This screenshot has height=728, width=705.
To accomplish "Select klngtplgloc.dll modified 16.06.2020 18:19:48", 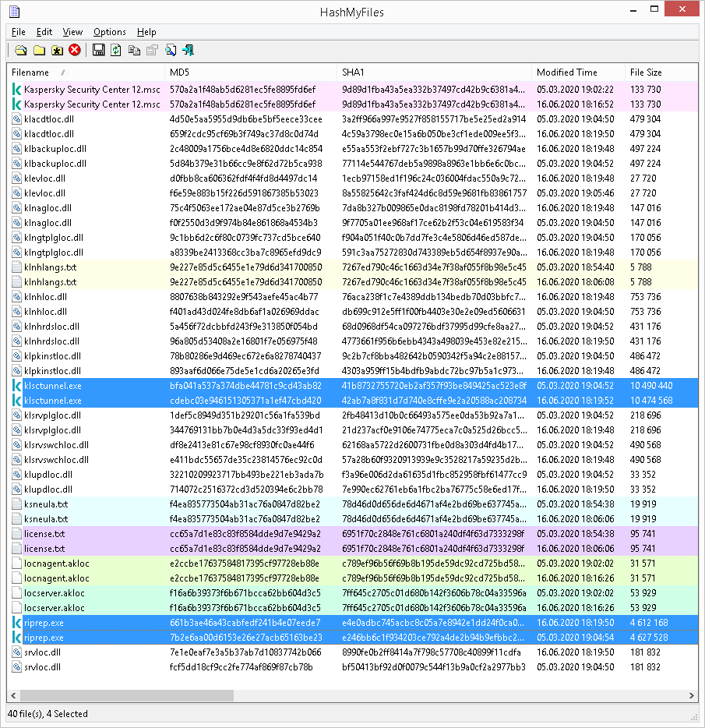I will [x=352, y=253].
